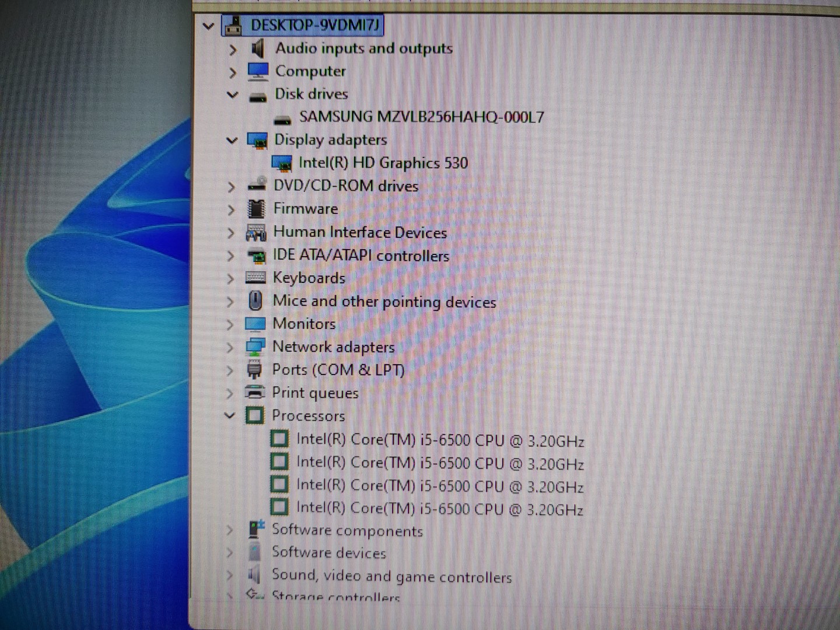Click the Keyboards category icon
Screen dimensions: 840x630
pyautogui.click(x=256, y=278)
